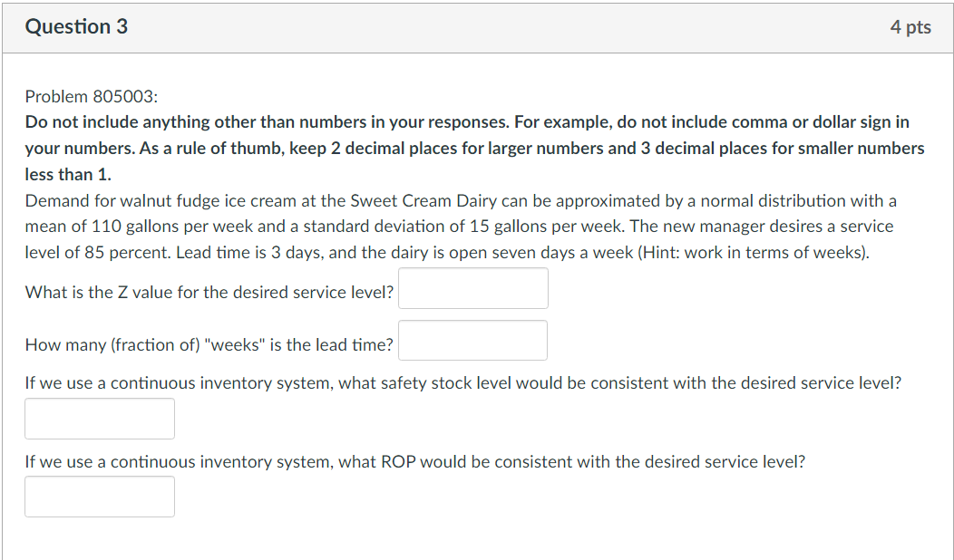Focus the bottom ROP entry field
This screenshot has height=560, width=954.
[x=99, y=496]
